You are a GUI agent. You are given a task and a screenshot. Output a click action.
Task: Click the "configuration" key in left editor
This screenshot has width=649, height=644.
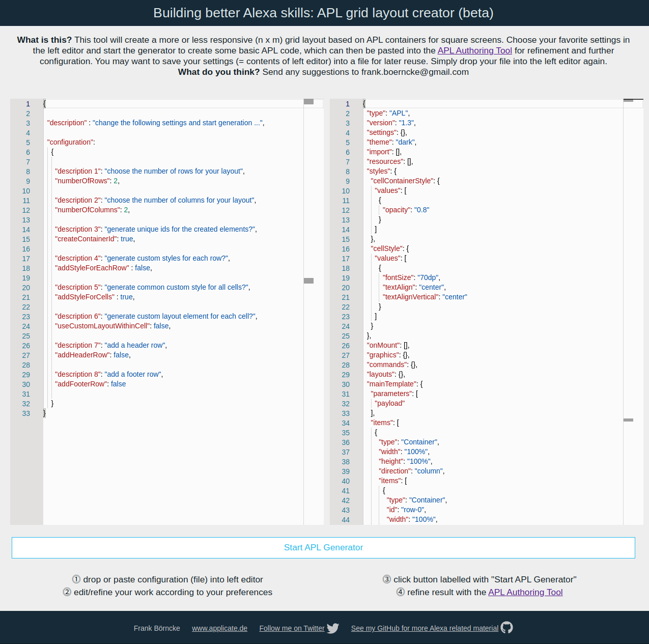point(70,142)
